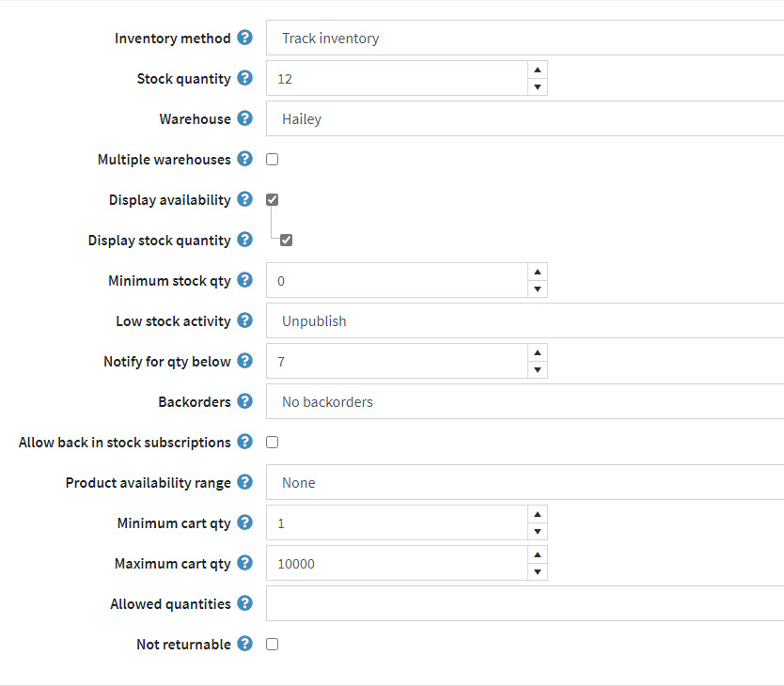Click help icon beside Stock quantity

tap(244, 78)
